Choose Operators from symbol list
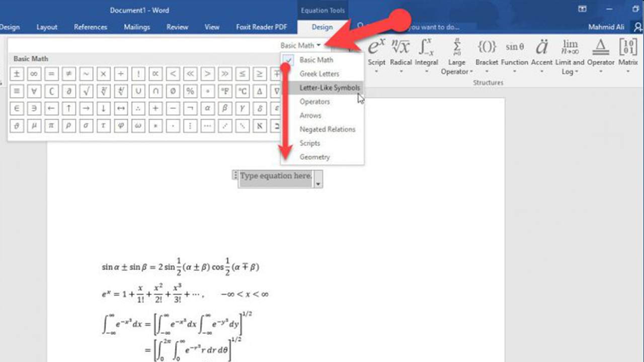This screenshot has width=644, height=362. [322, 102]
